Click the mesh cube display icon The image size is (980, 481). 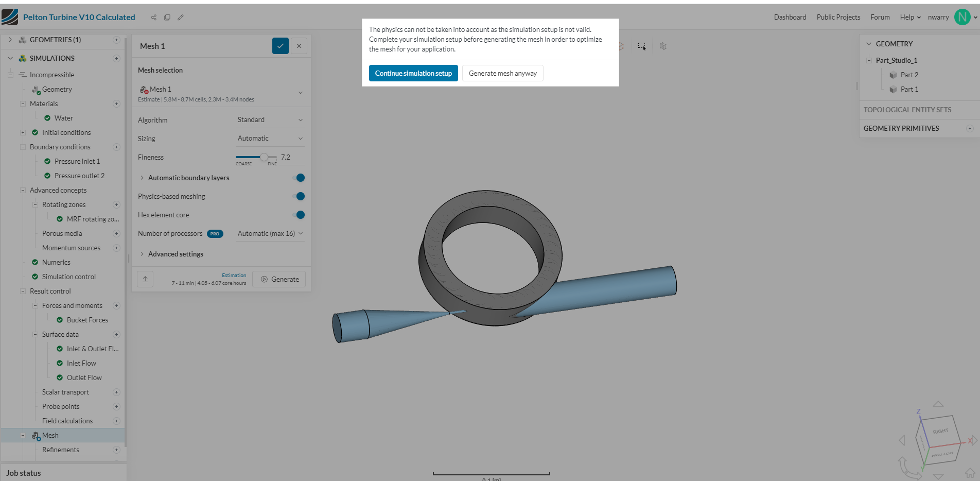[663, 46]
